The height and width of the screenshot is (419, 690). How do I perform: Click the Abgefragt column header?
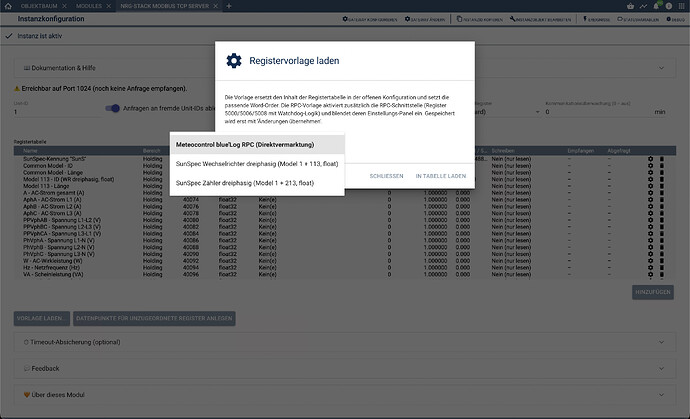click(x=619, y=151)
